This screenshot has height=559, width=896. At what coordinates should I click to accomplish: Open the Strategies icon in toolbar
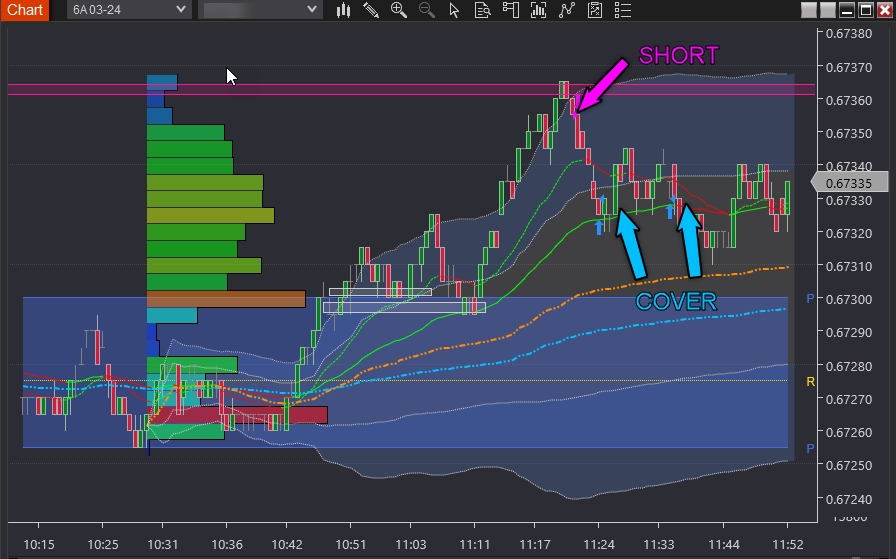(x=595, y=10)
